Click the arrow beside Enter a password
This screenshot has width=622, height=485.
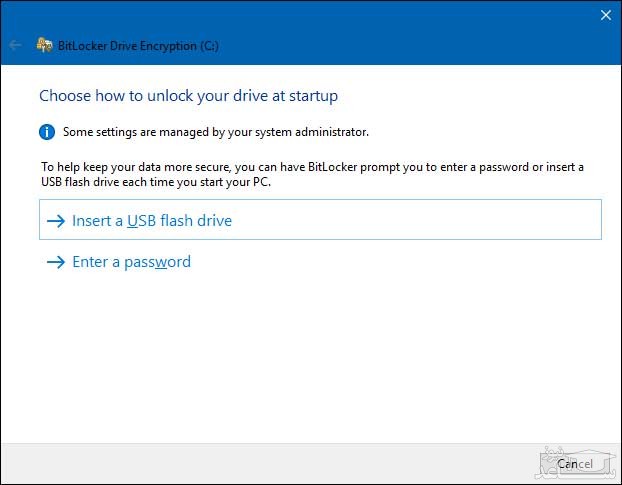point(56,262)
